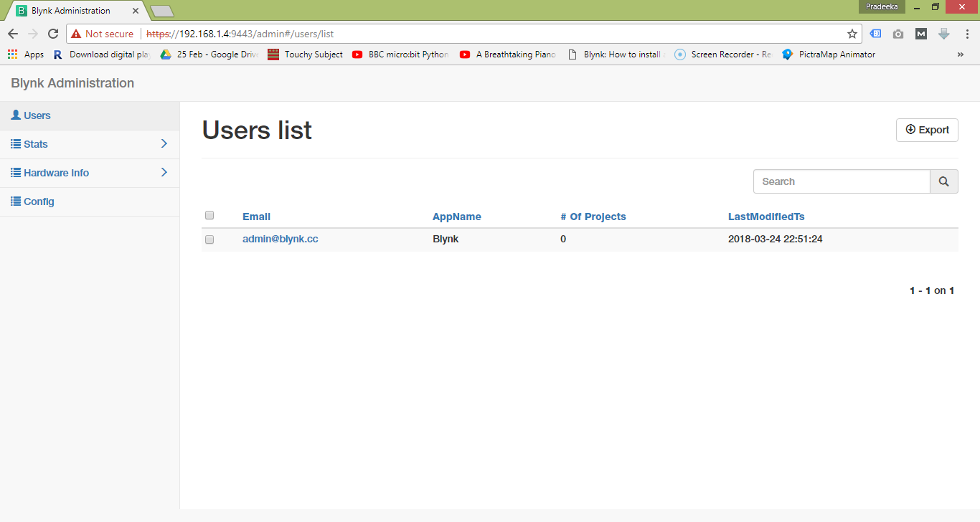Check the admin@blynk.cc row checkbox

209,239
